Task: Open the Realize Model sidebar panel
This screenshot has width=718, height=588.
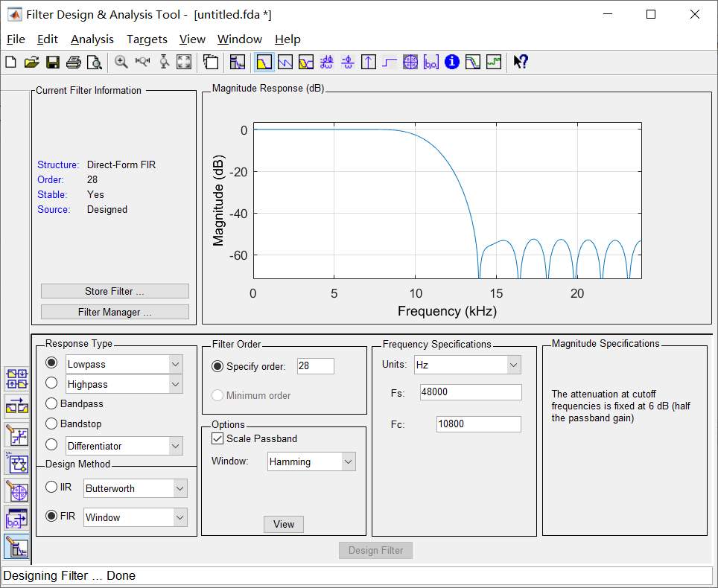Action: (x=17, y=463)
